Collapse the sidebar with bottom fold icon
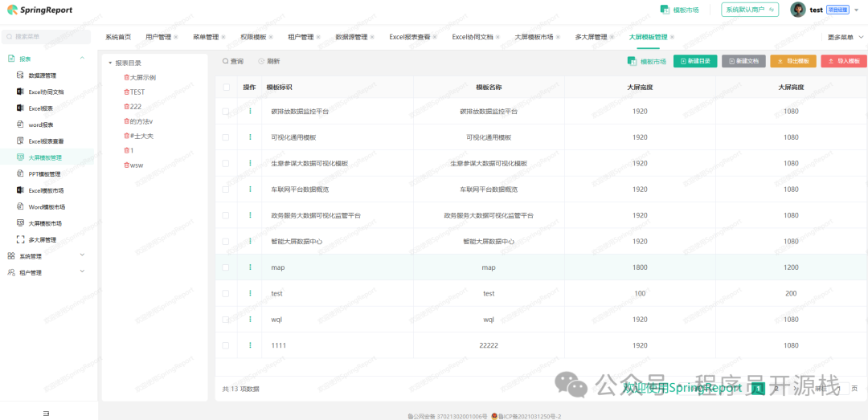The height and width of the screenshot is (420, 868). [46, 414]
